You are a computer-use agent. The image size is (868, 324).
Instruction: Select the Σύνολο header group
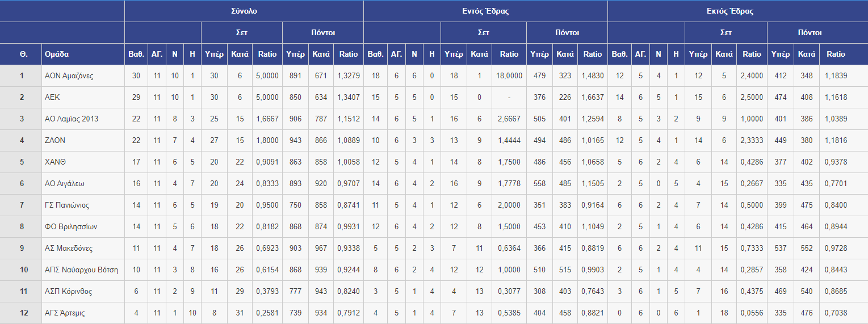coord(244,11)
